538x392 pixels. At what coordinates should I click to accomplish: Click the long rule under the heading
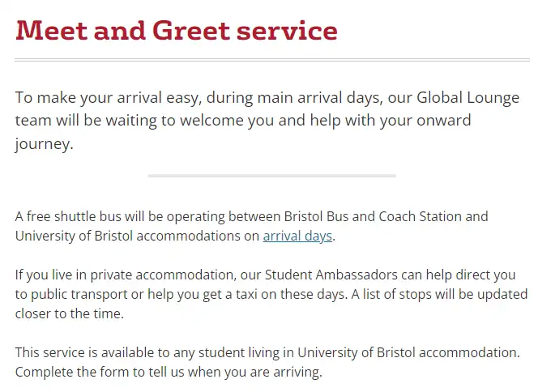(272, 60)
